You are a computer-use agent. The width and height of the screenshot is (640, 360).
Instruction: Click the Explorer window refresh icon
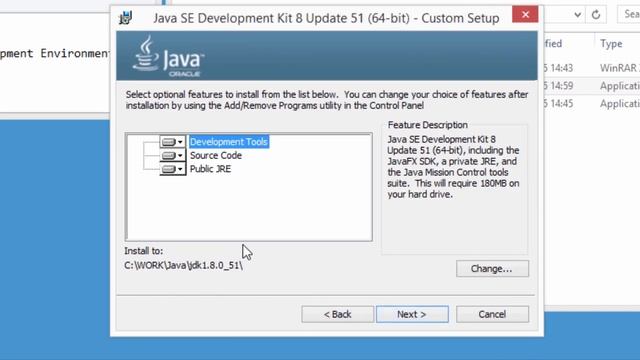[x=596, y=15]
